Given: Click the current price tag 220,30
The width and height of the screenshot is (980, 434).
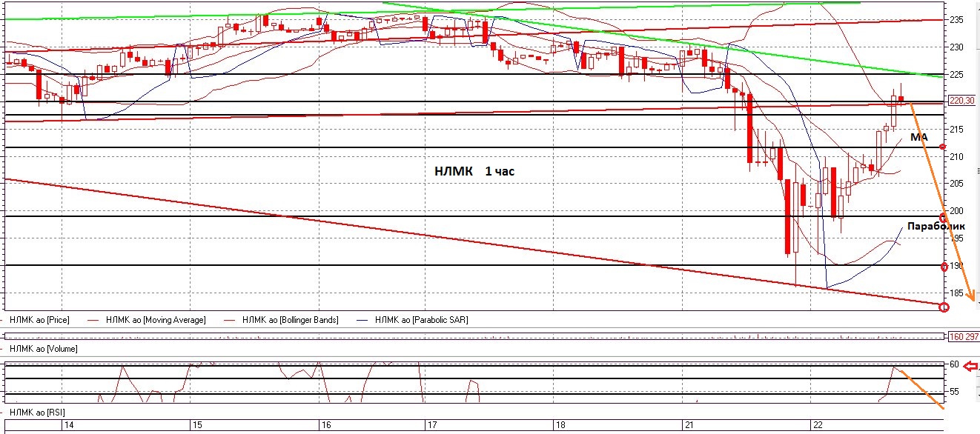Looking at the screenshot, I should [x=961, y=101].
